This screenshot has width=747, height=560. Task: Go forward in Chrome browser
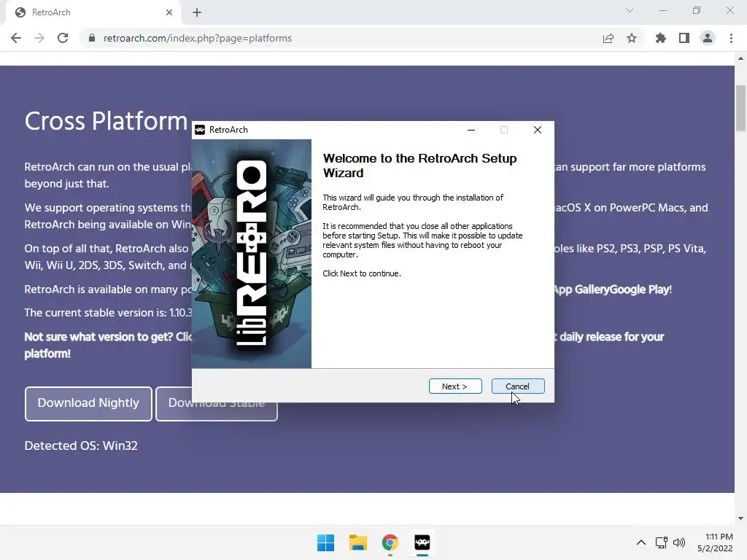pos(39,38)
